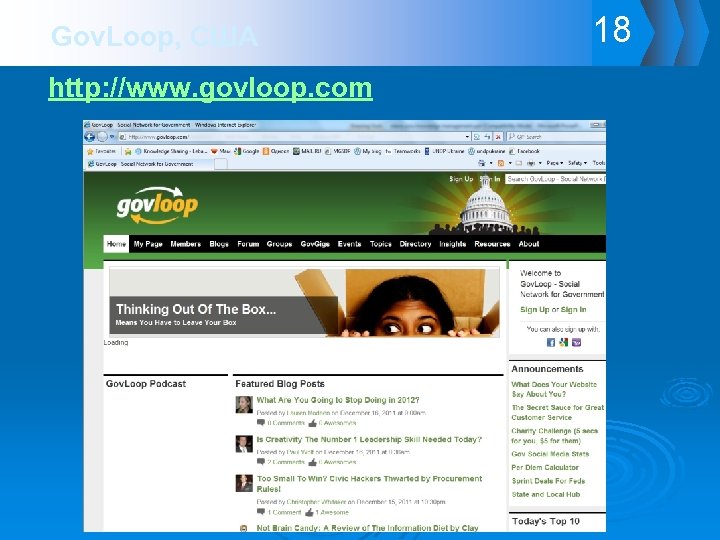Open the Tools menu in command bar

(598, 163)
